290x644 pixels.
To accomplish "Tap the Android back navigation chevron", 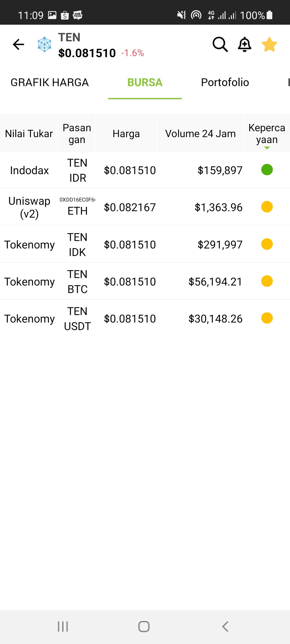I will click(225, 627).
